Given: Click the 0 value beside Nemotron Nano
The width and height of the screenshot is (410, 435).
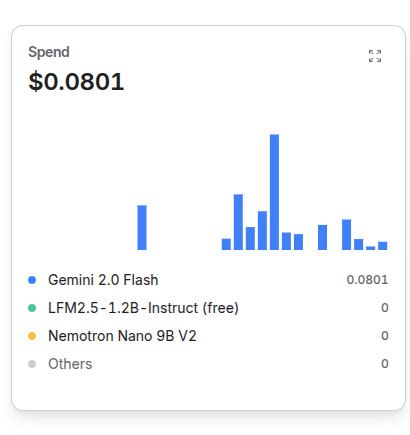Looking at the screenshot, I should point(385,336).
